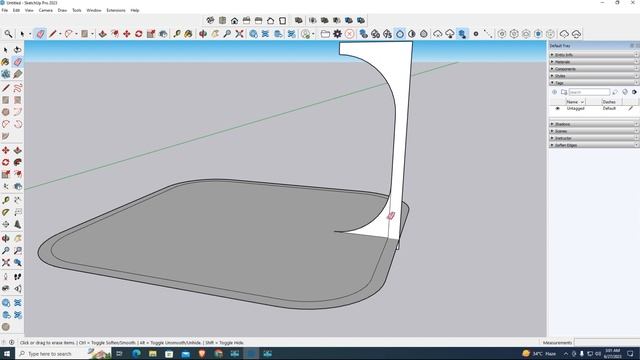
Task: Click the tags search field
Action: click(x=589, y=92)
